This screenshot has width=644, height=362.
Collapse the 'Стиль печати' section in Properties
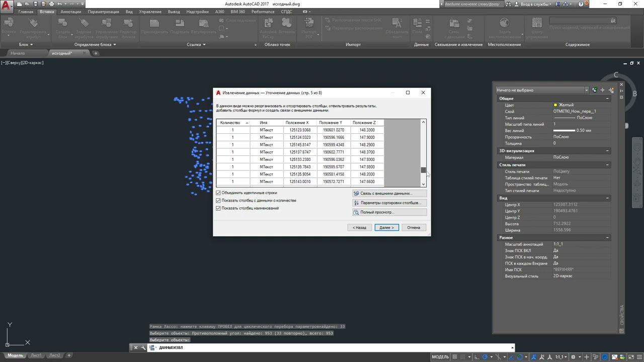coord(607,165)
